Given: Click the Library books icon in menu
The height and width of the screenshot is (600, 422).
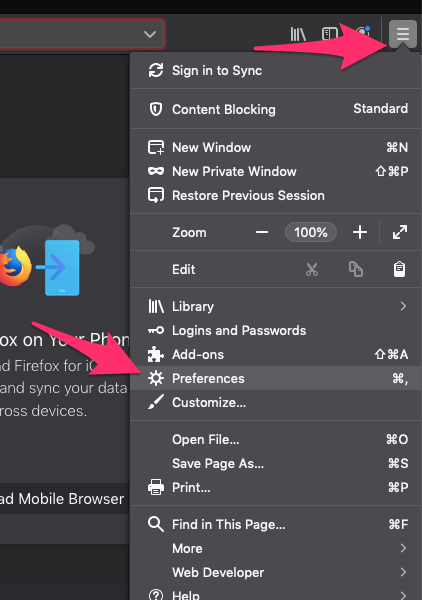Looking at the screenshot, I should point(156,307).
